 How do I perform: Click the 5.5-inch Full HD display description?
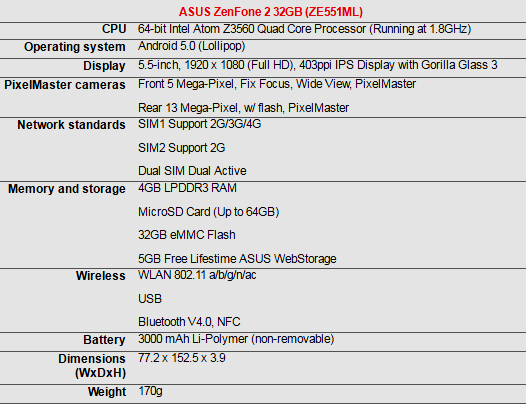318,65
